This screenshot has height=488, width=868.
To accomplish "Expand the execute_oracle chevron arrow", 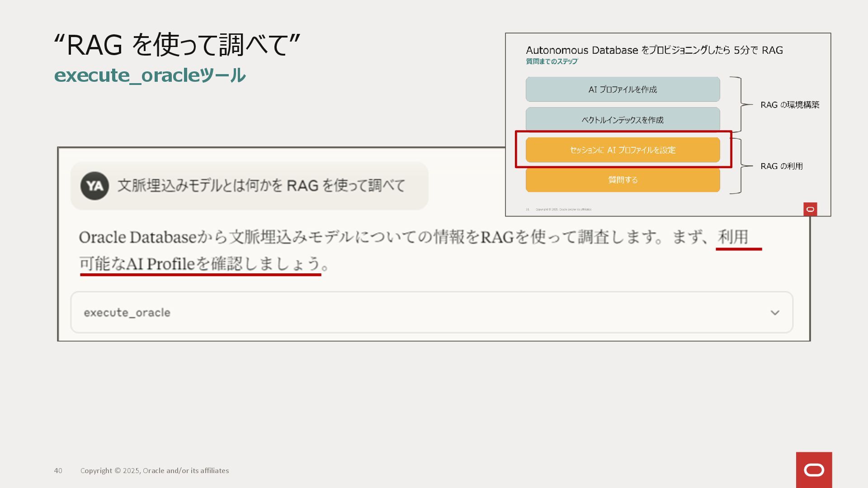I will click(775, 313).
